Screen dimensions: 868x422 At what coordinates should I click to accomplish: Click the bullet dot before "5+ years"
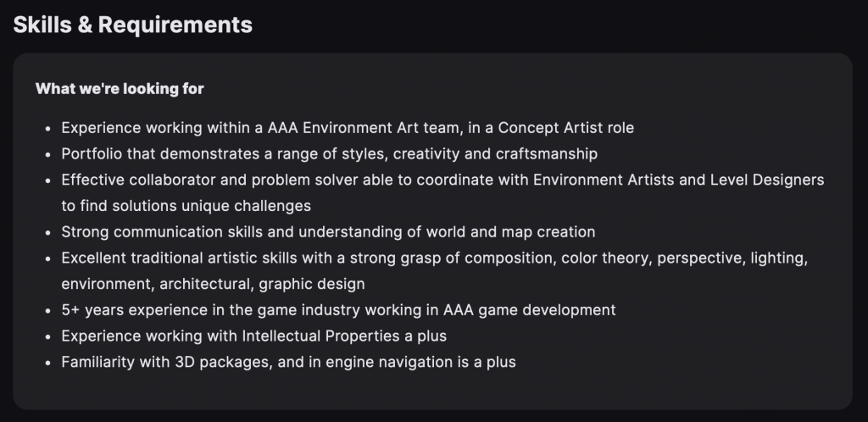(x=48, y=311)
